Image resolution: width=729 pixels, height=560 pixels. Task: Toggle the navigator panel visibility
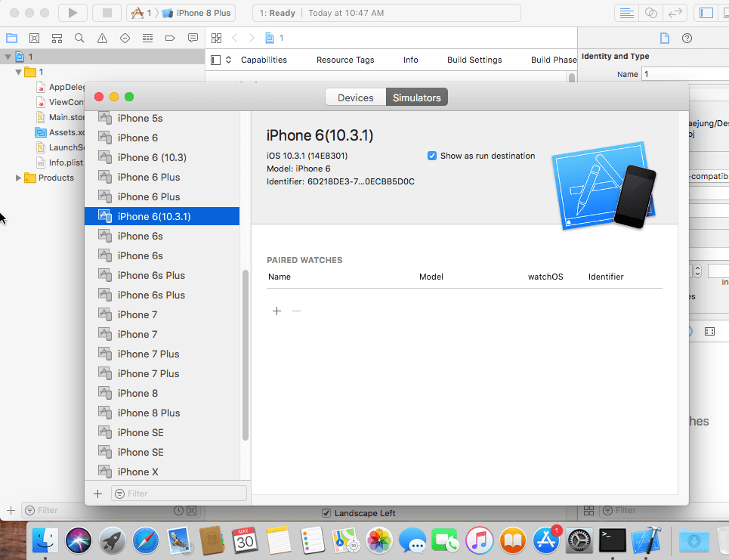[x=706, y=13]
